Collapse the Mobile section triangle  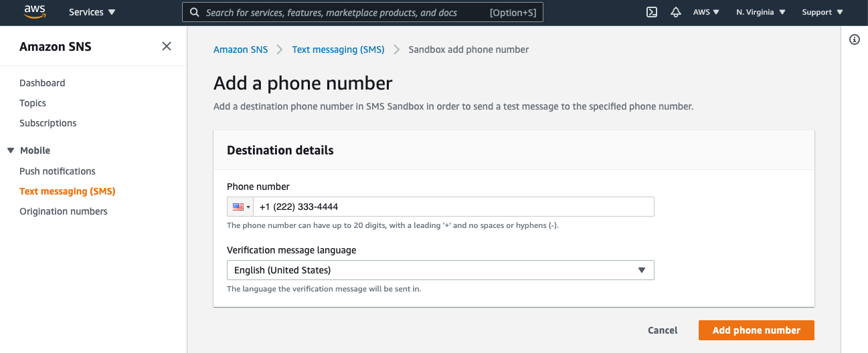pos(11,150)
